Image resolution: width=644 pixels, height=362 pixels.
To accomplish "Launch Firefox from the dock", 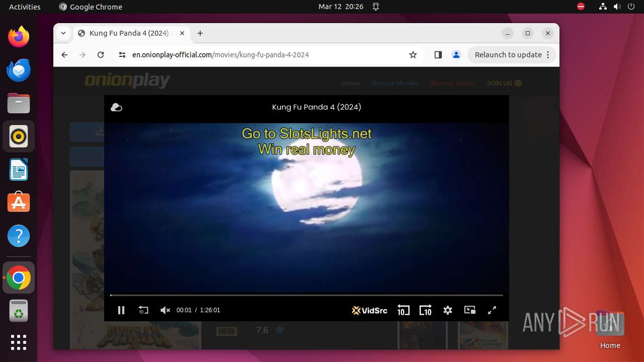I will [19, 37].
